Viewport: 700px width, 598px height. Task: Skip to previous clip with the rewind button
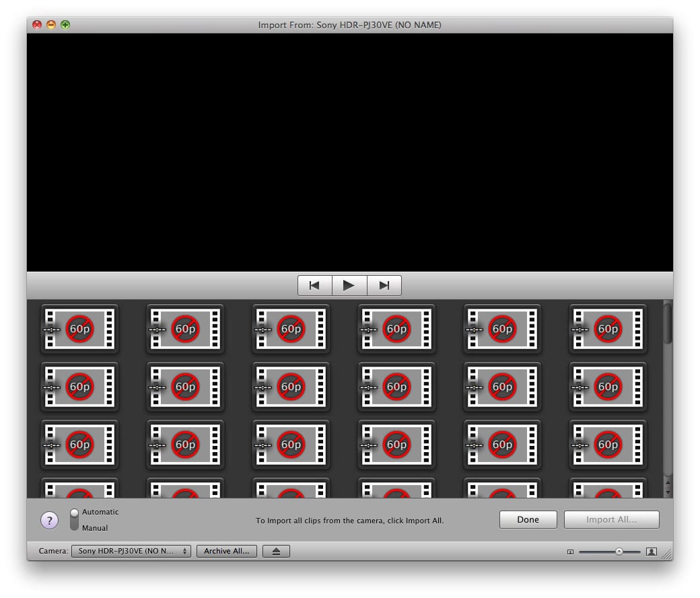[315, 285]
